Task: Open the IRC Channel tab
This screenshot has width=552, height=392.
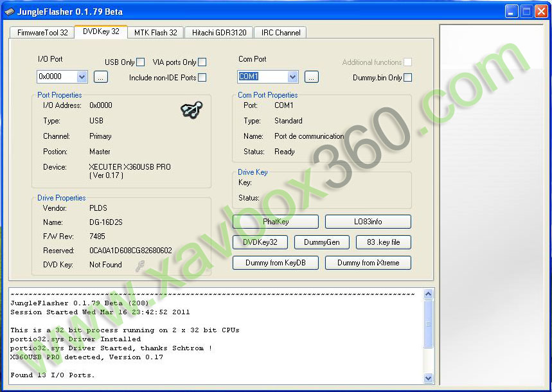Action: tap(281, 33)
